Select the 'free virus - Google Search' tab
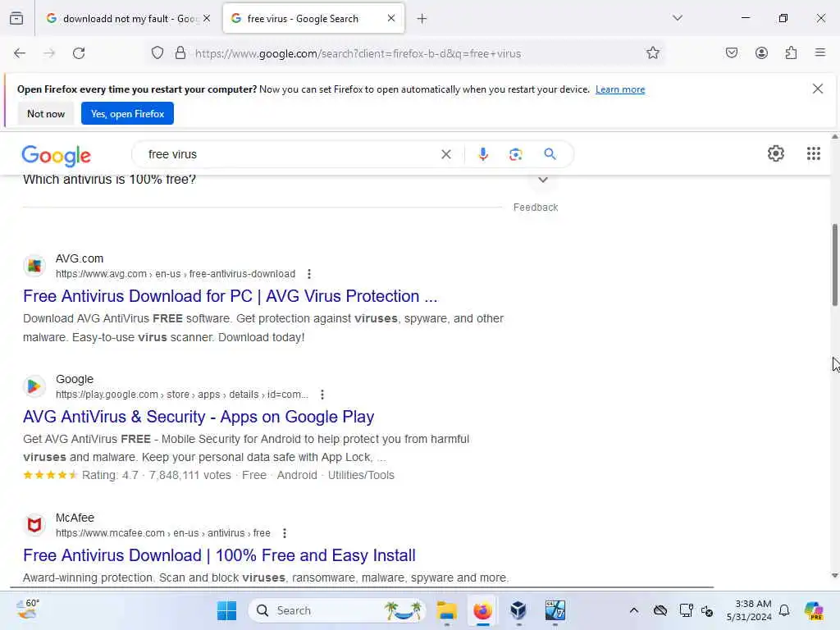The image size is (840, 630). [x=313, y=19]
